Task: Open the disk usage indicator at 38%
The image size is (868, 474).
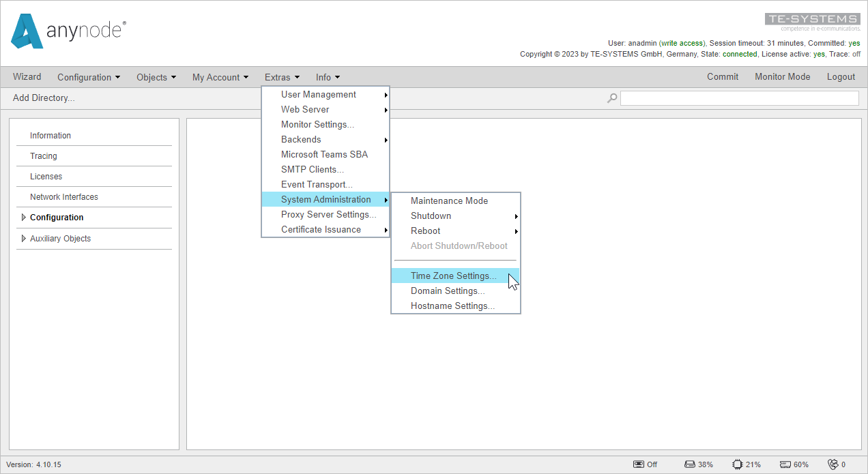Action: tap(689, 464)
